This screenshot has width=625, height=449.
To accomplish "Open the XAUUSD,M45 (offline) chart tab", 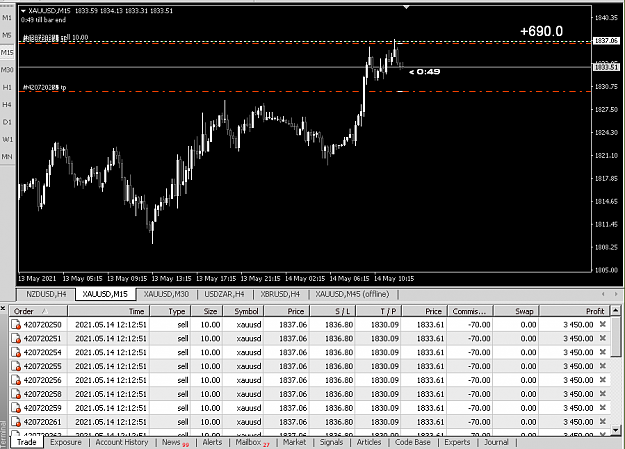I will click(352, 294).
